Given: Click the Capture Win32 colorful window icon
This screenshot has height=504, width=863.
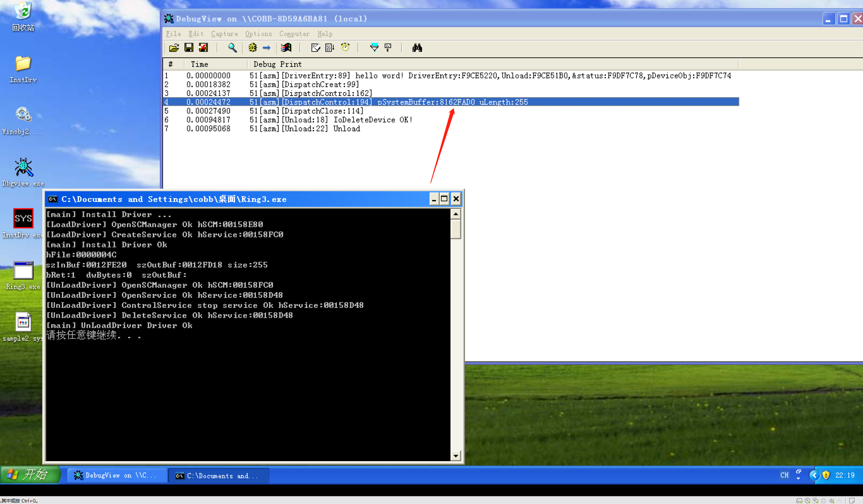Looking at the screenshot, I should (x=286, y=48).
